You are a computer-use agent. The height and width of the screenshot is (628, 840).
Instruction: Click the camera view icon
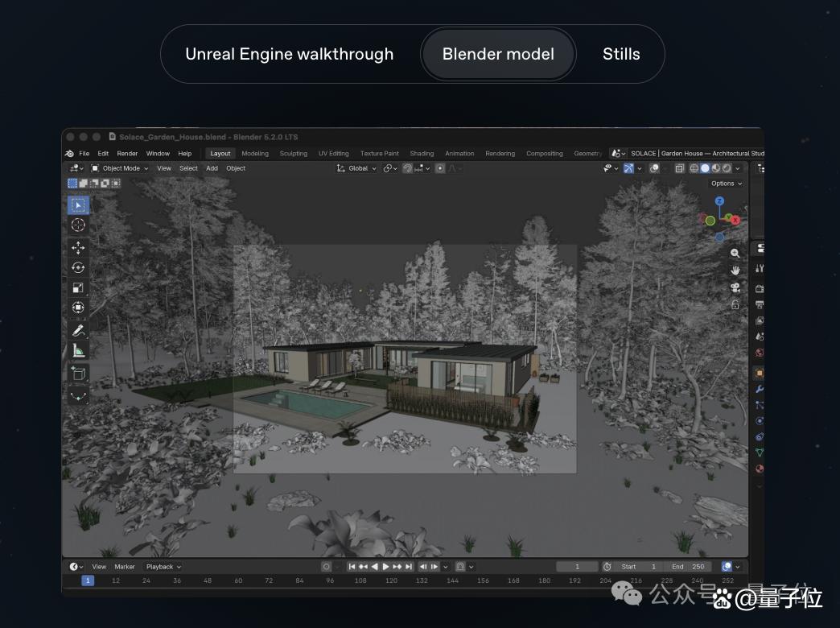[735, 288]
